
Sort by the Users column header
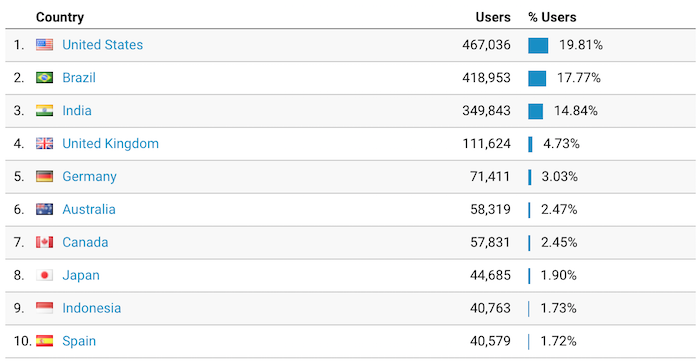493,17
